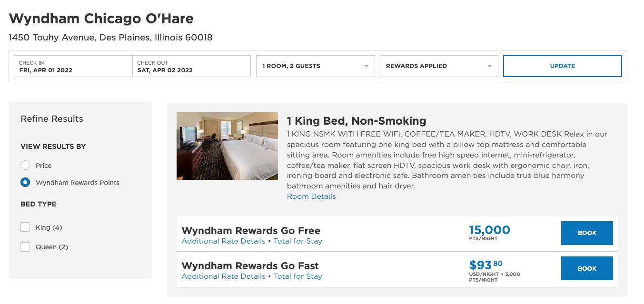Select the Wyndham Rewards Points radio option
Image resolution: width=644 pixels, height=304 pixels.
(25, 183)
